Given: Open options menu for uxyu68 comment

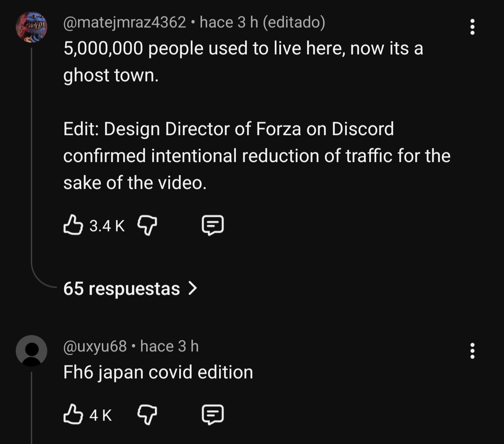Looking at the screenshot, I should pyautogui.click(x=472, y=351).
